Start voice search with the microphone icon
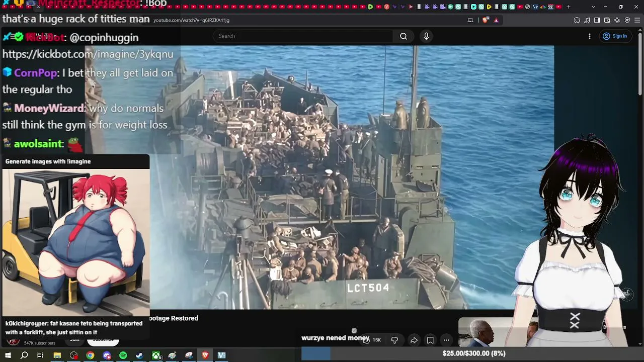644x362 pixels. click(426, 36)
